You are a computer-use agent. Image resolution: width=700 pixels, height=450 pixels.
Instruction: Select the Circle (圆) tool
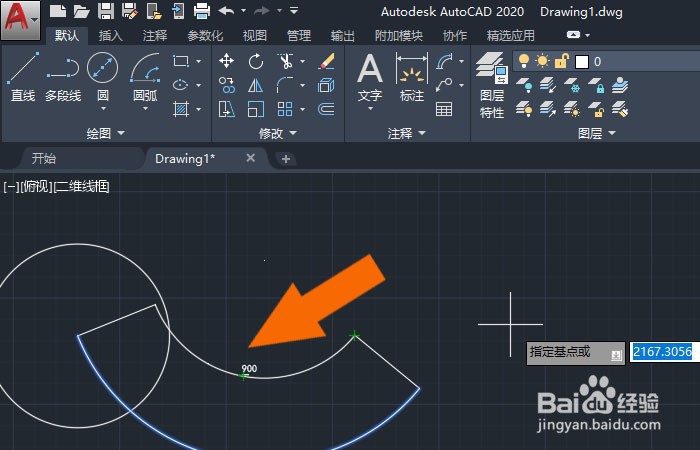tap(103, 77)
